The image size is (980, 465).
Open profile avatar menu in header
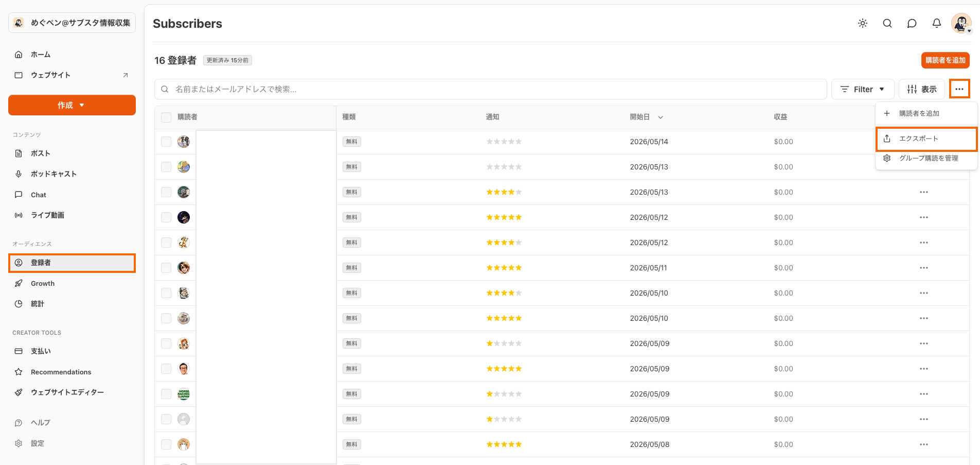[x=961, y=23]
